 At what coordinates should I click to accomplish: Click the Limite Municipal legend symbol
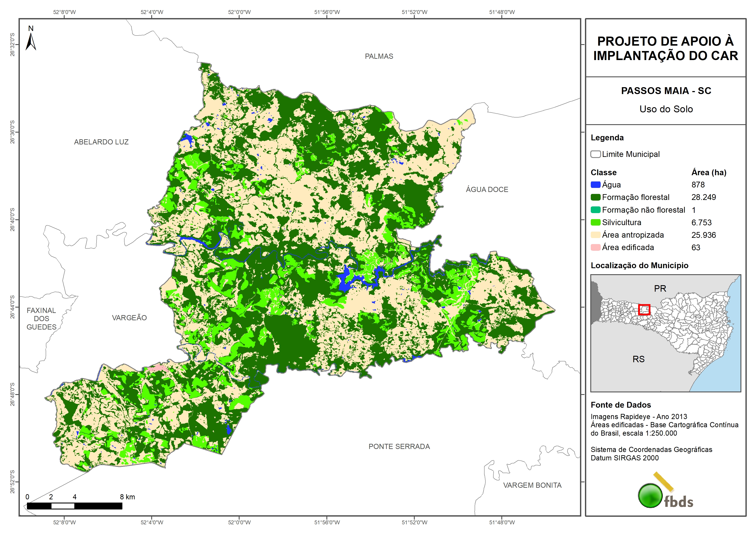pyautogui.click(x=595, y=154)
